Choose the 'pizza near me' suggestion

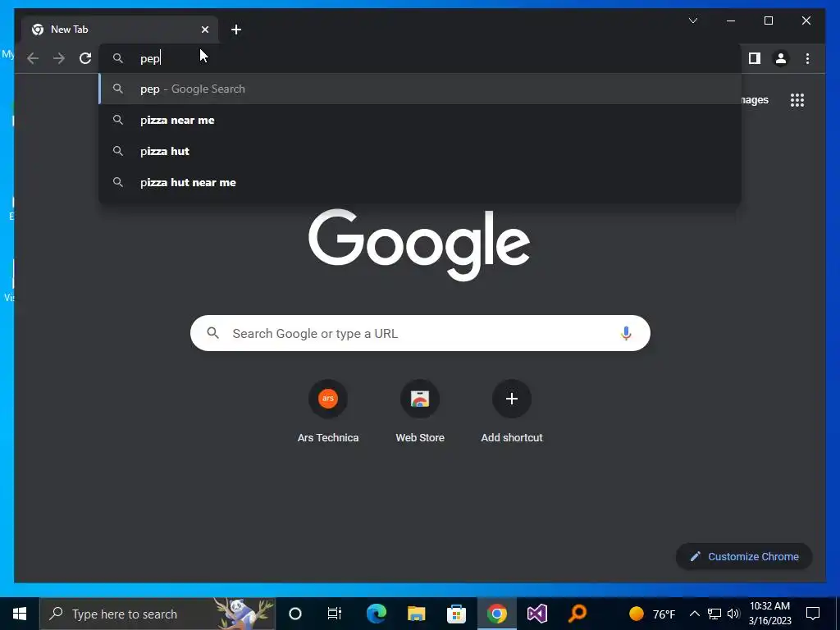pyautogui.click(x=420, y=120)
